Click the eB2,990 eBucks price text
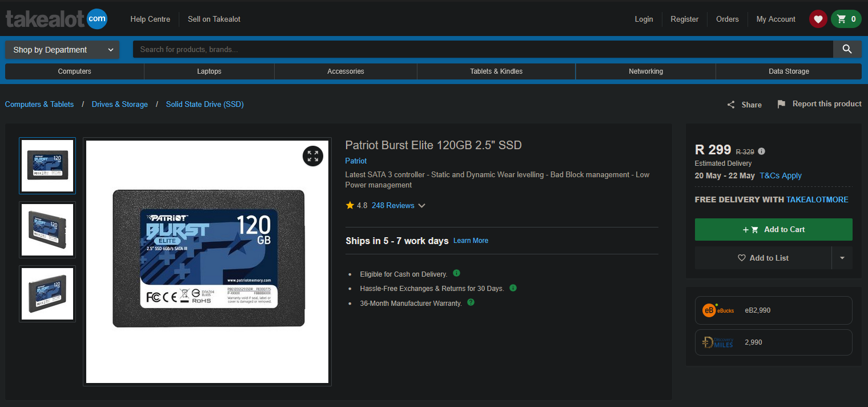This screenshot has width=868, height=407. (758, 310)
